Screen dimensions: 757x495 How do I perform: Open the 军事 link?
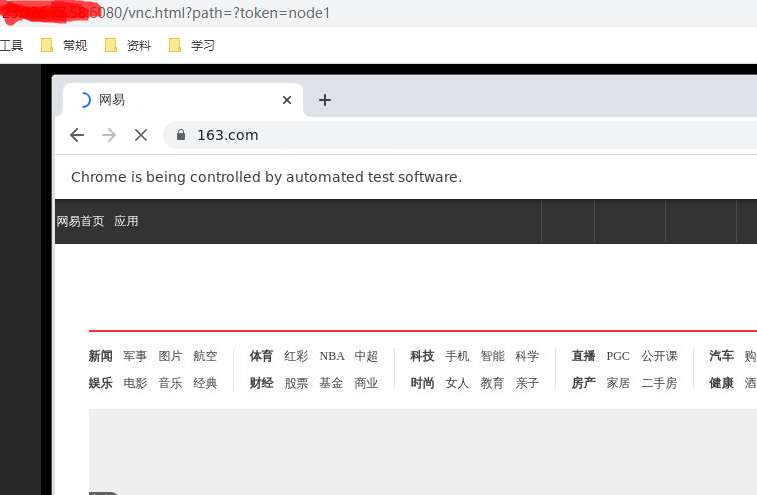[135, 356]
